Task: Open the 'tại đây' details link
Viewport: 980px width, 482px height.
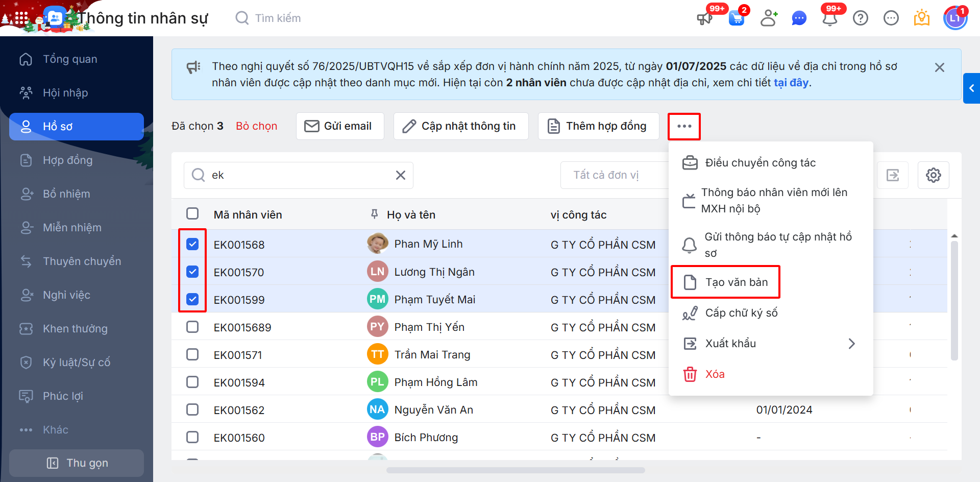Action: 791,83
